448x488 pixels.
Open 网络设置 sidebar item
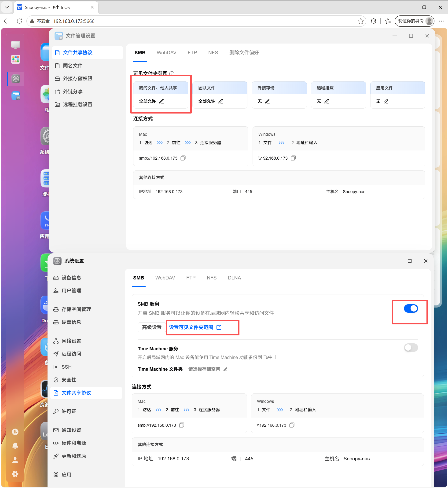click(x=86, y=341)
